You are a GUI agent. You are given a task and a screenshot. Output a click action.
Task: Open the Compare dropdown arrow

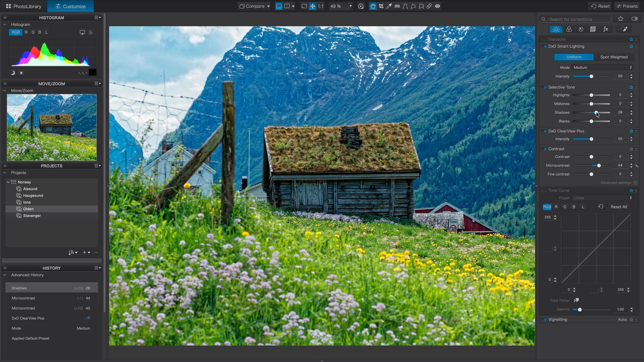pos(268,6)
